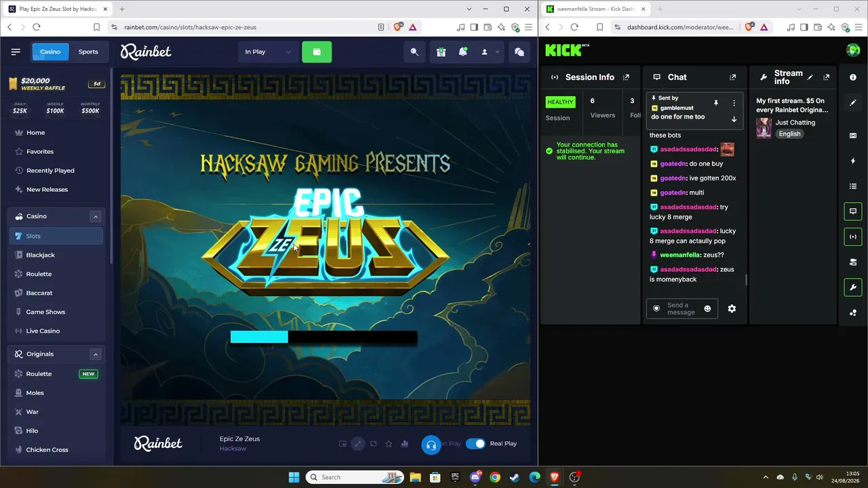The width and height of the screenshot is (868, 488).
Task: Open Steam from the taskbar
Action: [x=515, y=477]
